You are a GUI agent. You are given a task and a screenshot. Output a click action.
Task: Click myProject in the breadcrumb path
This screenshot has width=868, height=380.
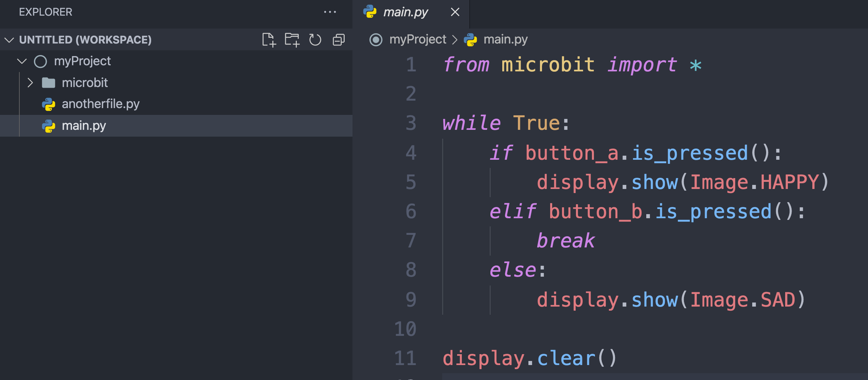(418, 40)
